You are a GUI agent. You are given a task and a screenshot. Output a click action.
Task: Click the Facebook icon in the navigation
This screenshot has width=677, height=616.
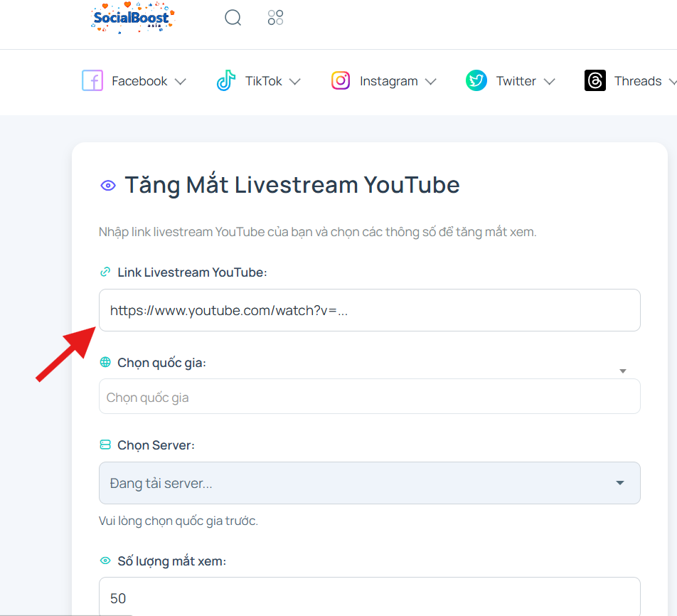tap(92, 81)
